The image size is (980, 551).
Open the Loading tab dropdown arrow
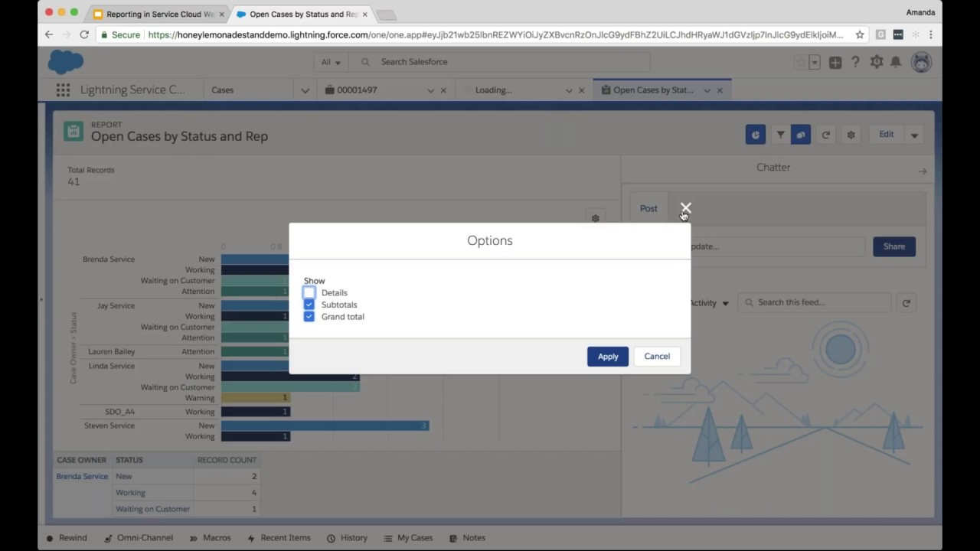pyautogui.click(x=568, y=90)
